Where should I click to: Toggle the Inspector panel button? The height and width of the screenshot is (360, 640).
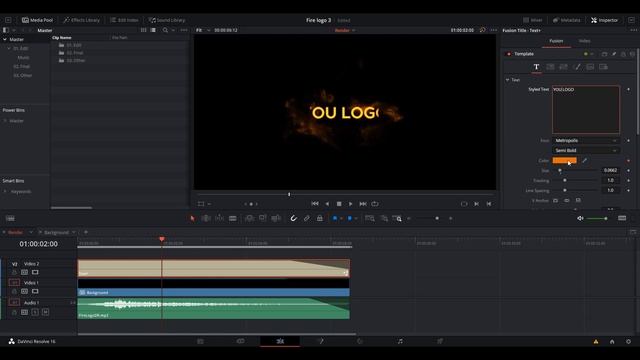604,20
